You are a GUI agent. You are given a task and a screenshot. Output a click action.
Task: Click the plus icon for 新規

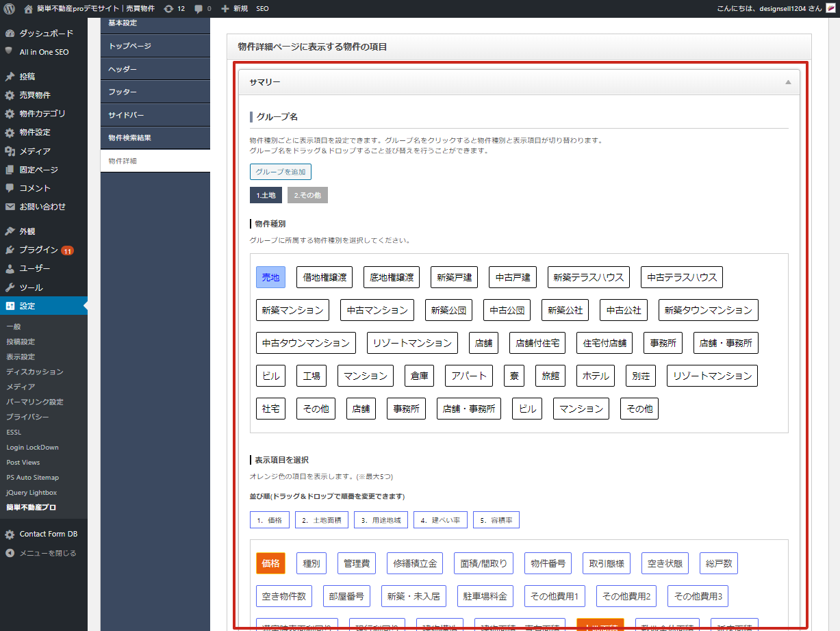225,9
